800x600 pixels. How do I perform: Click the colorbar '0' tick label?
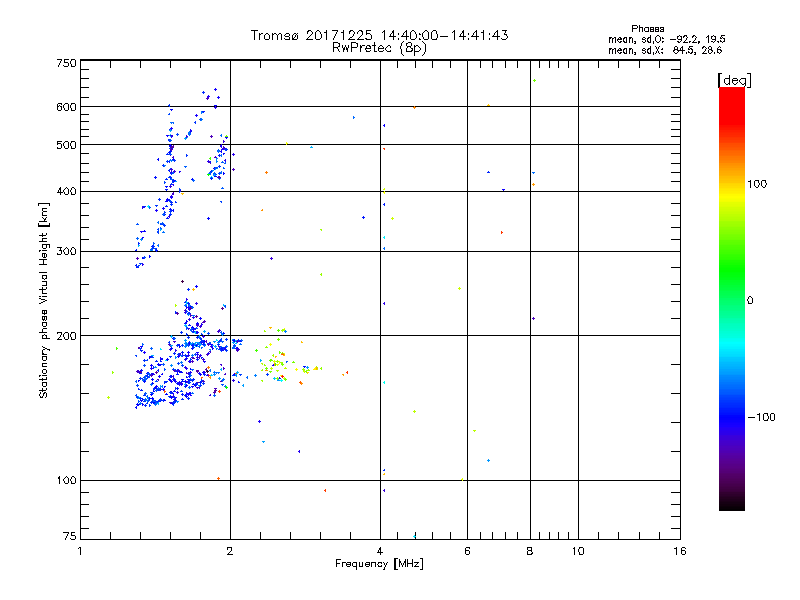point(750,301)
